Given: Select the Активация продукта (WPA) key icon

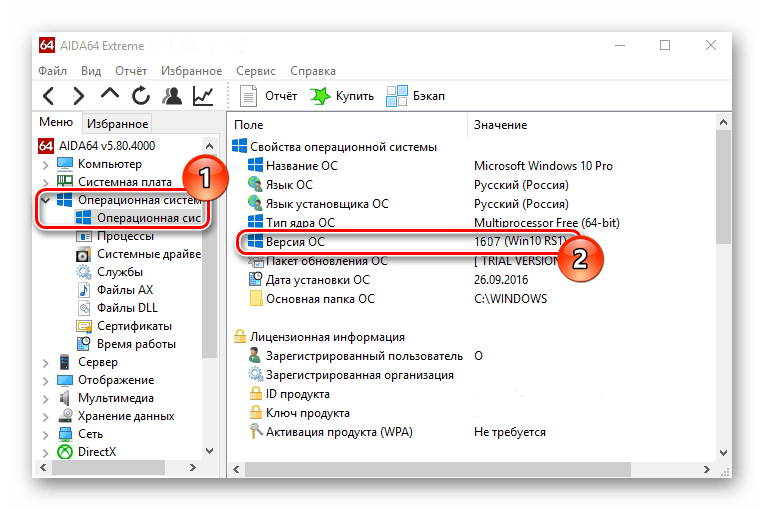Looking at the screenshot, I should [255, 431].
